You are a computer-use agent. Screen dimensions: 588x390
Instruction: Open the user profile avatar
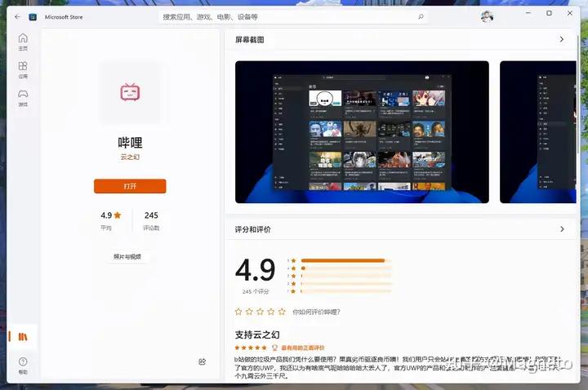pos(487,16)
